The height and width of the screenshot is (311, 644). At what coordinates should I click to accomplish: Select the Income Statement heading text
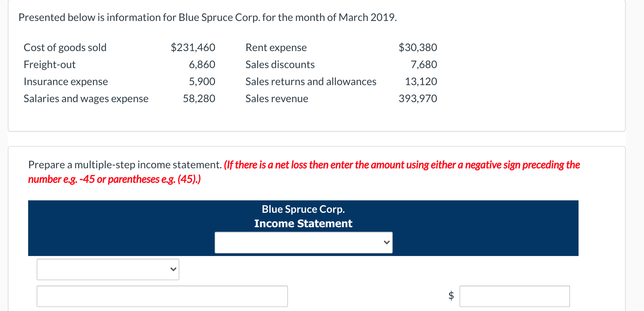pyautogui.click(x=303, y=223)
